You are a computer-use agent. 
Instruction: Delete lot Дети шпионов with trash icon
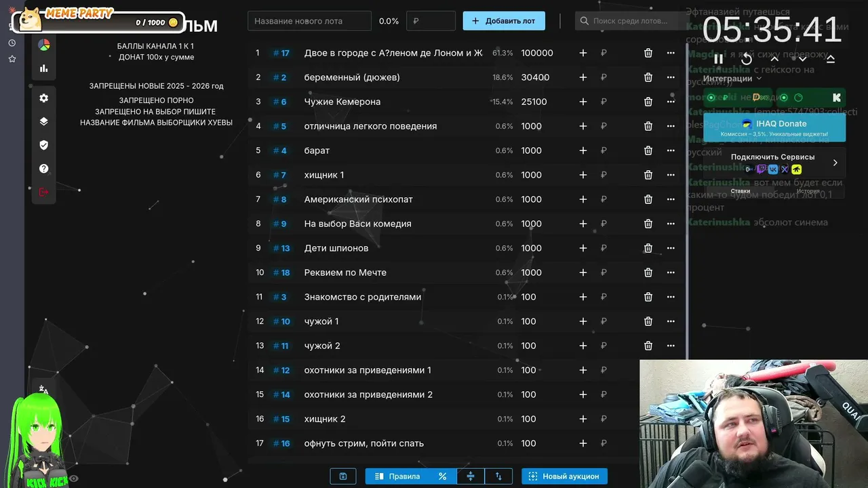click(648, 248)
